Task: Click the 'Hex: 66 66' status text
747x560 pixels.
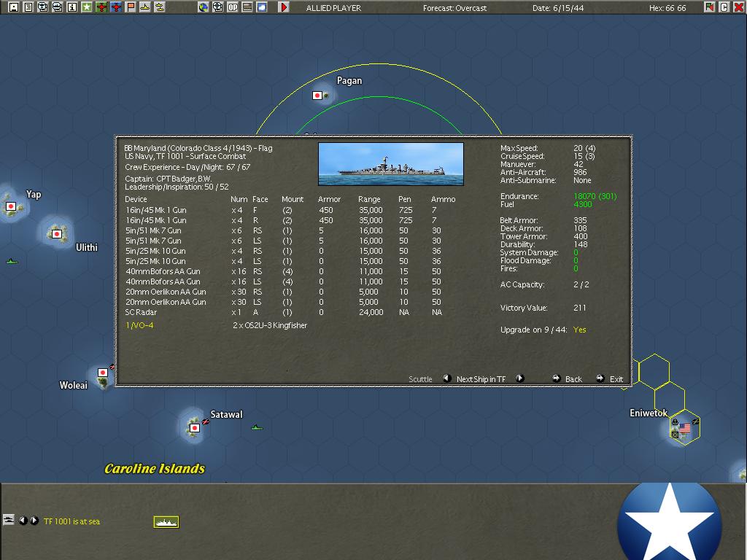Action: tap(667, 8)
